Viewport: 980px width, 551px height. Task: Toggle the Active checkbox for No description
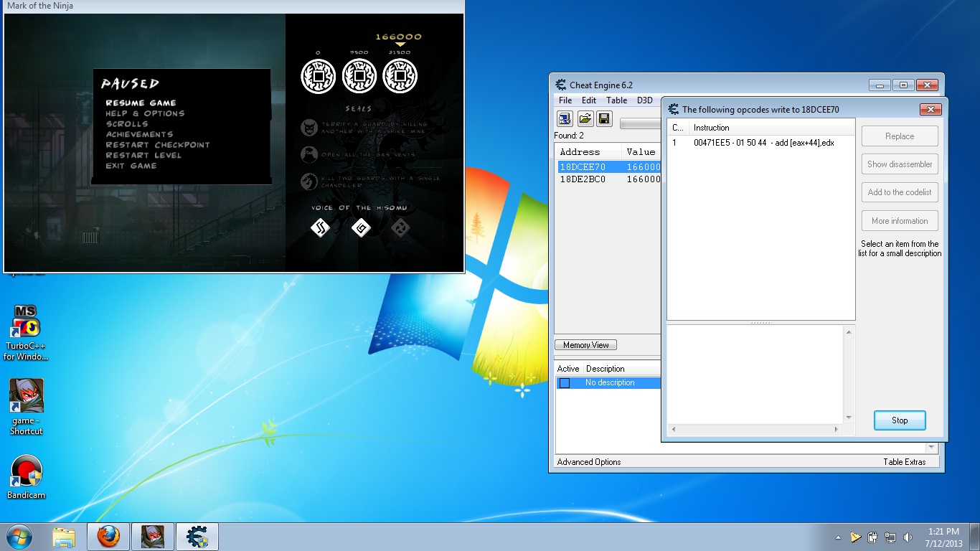point(565,383)
